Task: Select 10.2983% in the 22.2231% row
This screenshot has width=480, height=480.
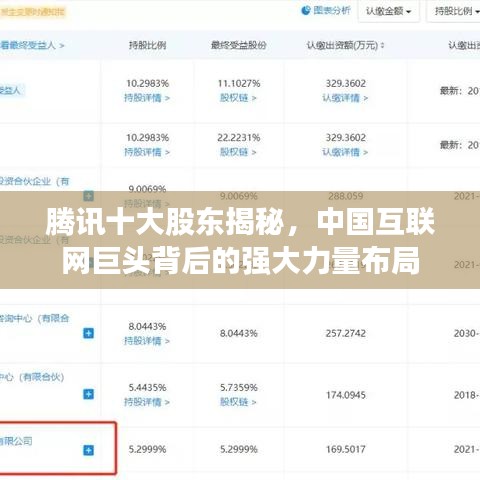Action: 147,138
